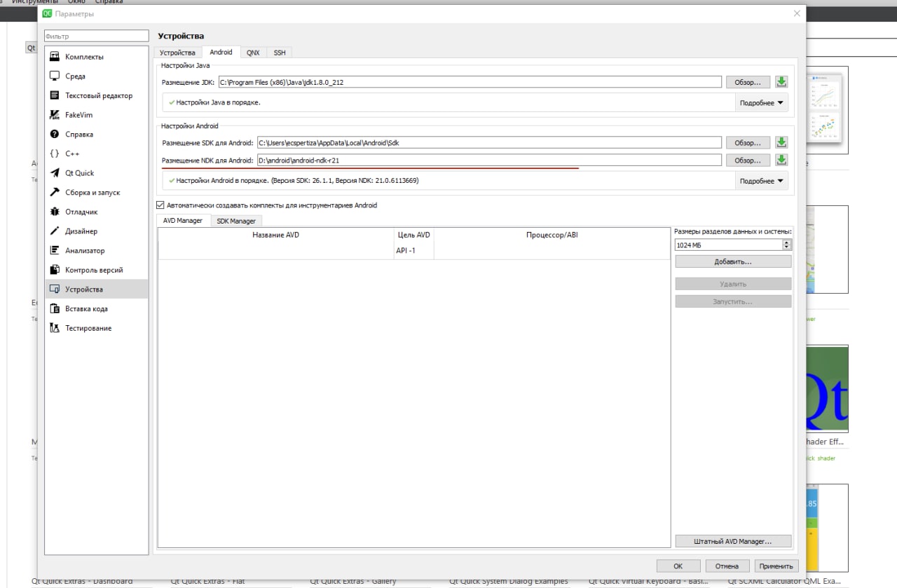Image resolution: width=897 pixels, height=588 pixels.
Task: Browse for Android SDK location
Action: (748, 142)
